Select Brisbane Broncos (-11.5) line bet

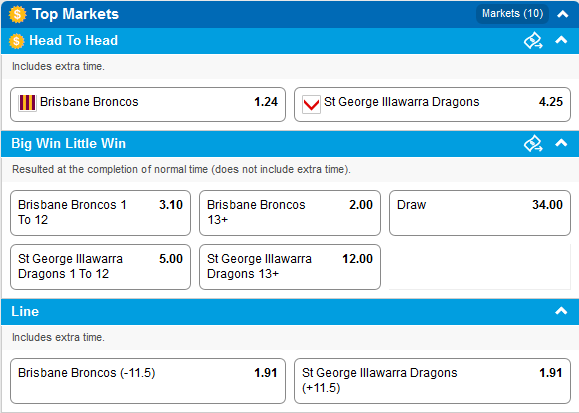(148, 381)
